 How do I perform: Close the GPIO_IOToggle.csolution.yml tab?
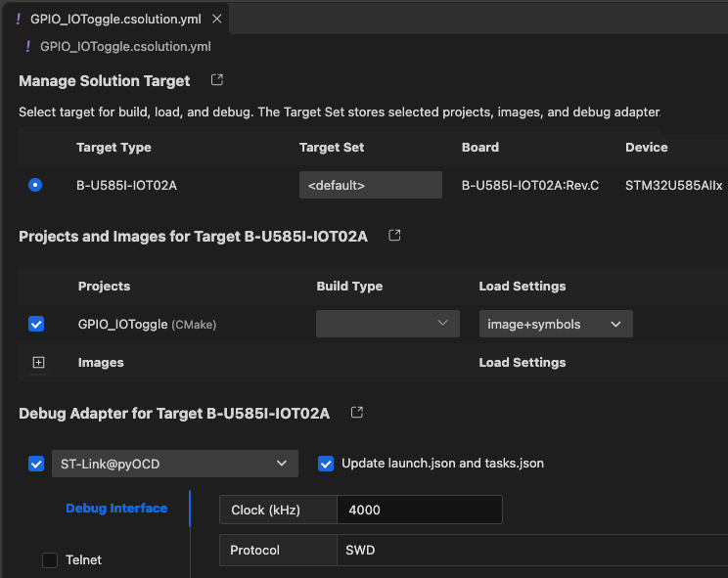coord(217,19)
